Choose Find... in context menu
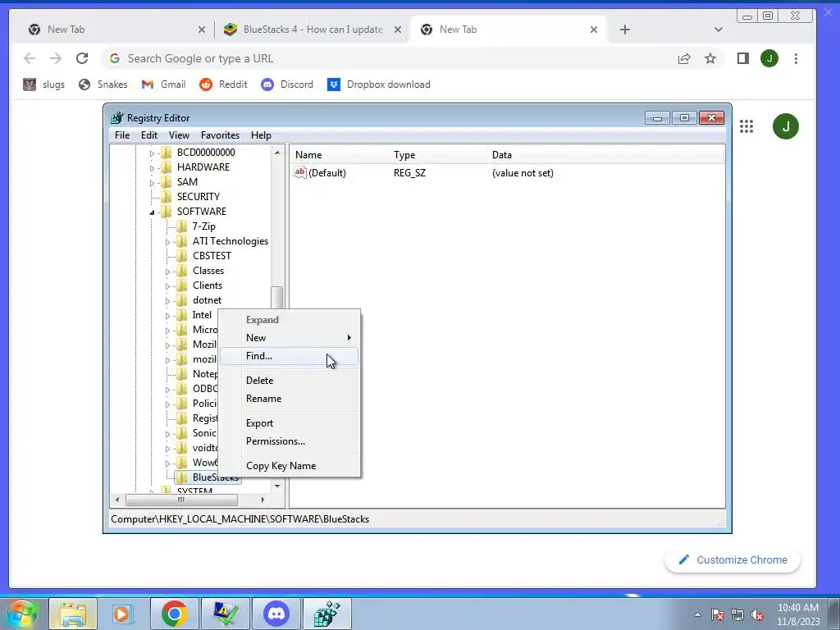 (x=290, y=356)
